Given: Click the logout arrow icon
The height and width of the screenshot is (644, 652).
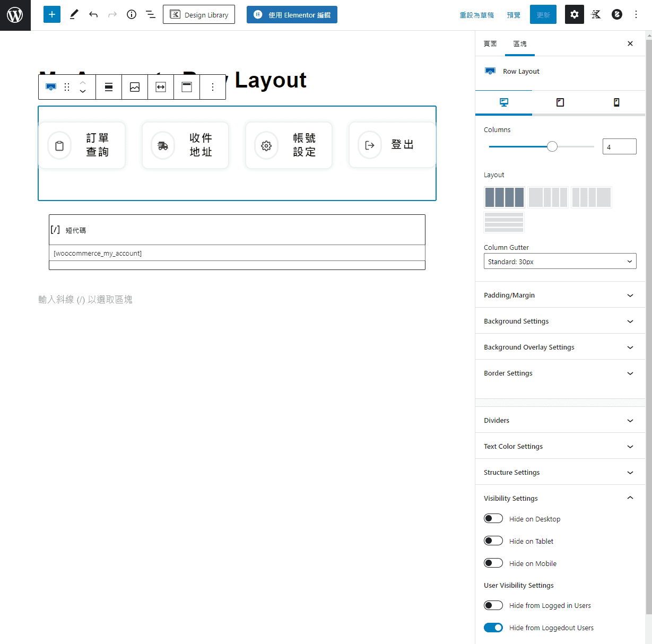Looking at the screenshot, I should [x=370, y=145].
